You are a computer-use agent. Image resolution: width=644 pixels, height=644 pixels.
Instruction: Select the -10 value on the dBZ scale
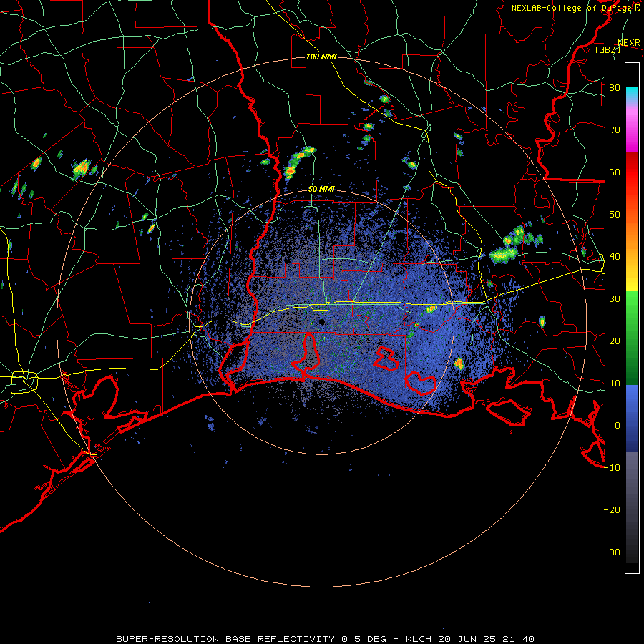click(x=612, y=468)
